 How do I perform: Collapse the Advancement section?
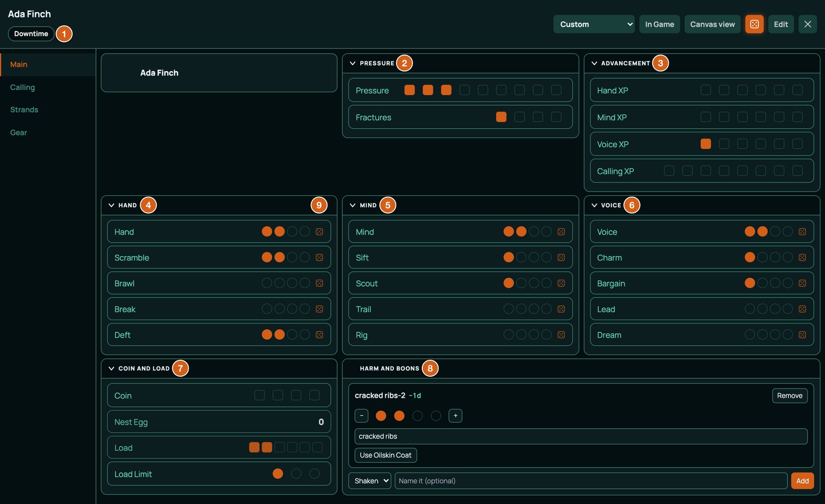[594, 63]
